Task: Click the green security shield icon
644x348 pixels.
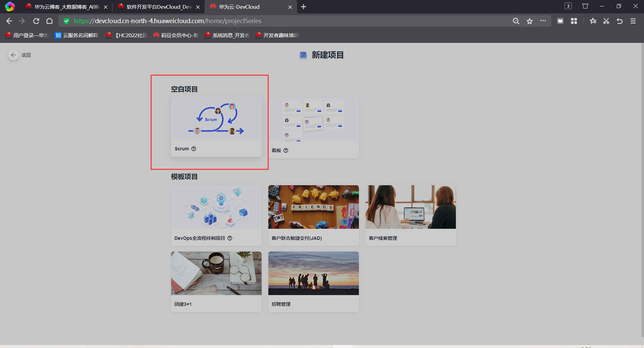Action: 66,21
